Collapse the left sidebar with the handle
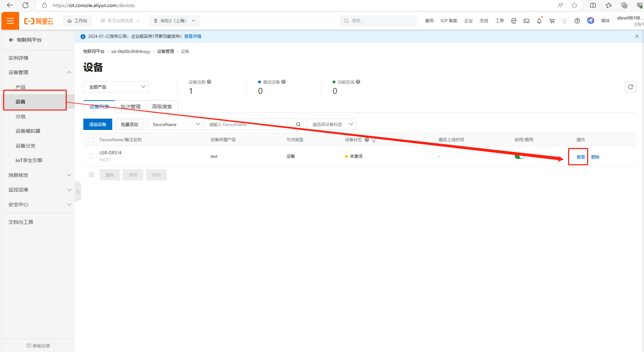 click(78, 192)
